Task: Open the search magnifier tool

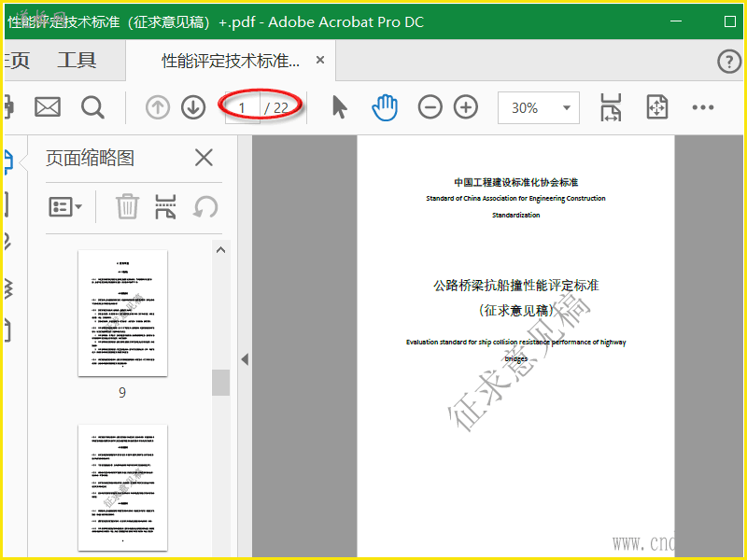Action: click(92, 107)
